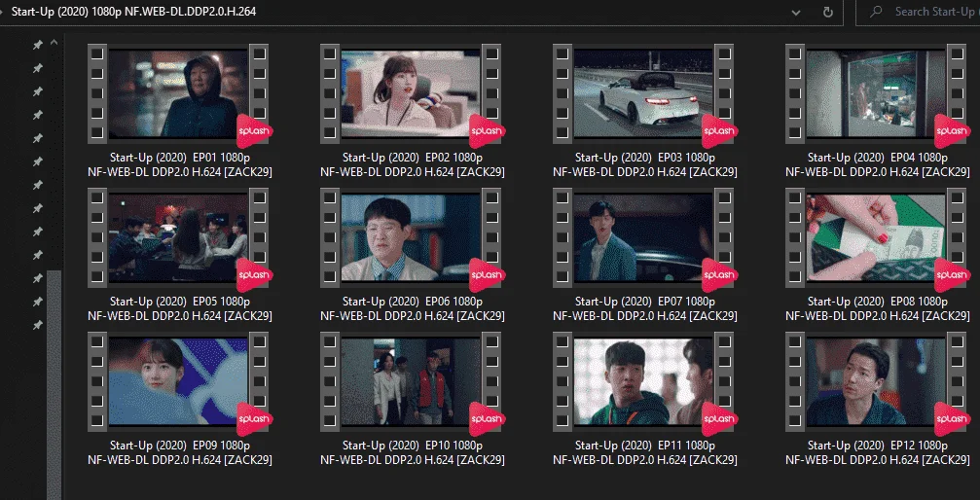This screenshot has height=500, width=980.
Task: Click the file name containing EP12 1080p
Action: pos(878,452)
